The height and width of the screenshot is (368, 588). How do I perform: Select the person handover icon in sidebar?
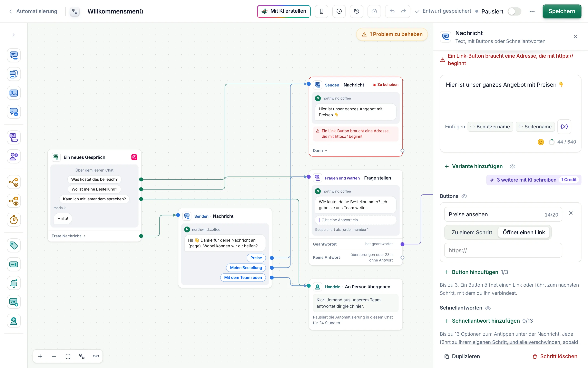click(x=14, y=321)
